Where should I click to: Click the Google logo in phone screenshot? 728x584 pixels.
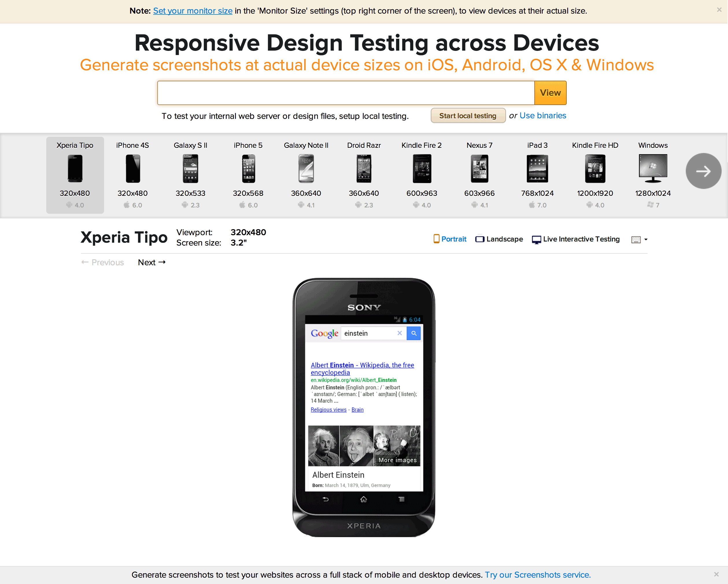(x=324, y=334)
